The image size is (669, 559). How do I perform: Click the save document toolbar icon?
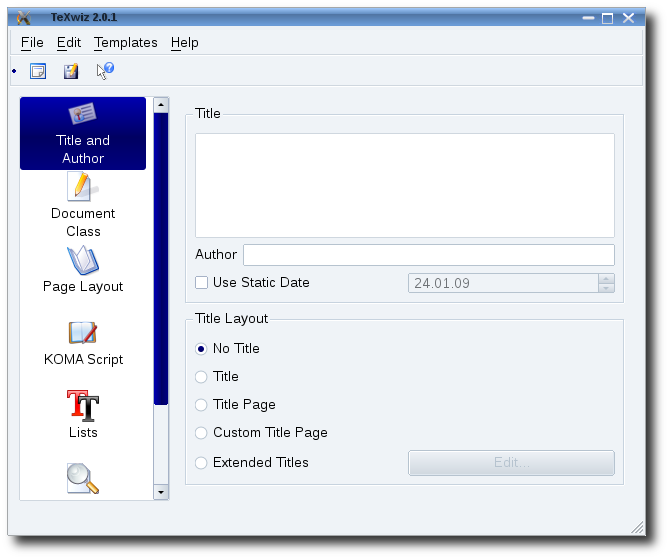tap(71, 71)
